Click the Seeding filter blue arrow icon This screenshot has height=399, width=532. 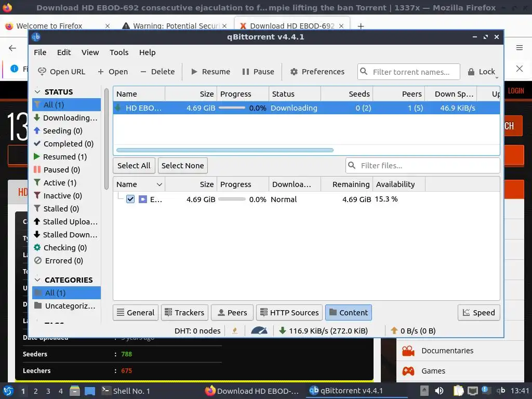(x=37, y=130)
